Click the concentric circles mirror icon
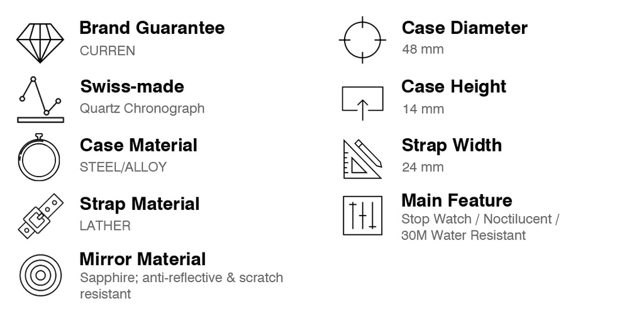The height and width of the screenshot is (316, 644). tap(40, 275)
